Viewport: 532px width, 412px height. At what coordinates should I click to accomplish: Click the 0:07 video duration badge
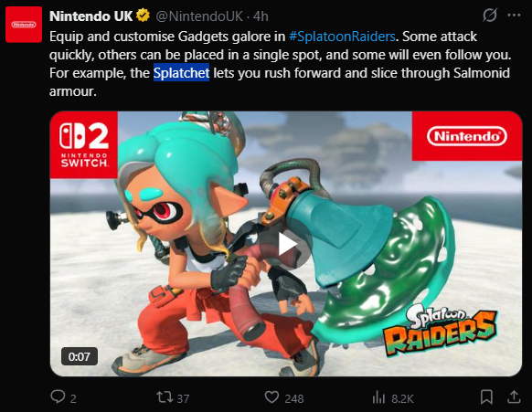point(80,356)
